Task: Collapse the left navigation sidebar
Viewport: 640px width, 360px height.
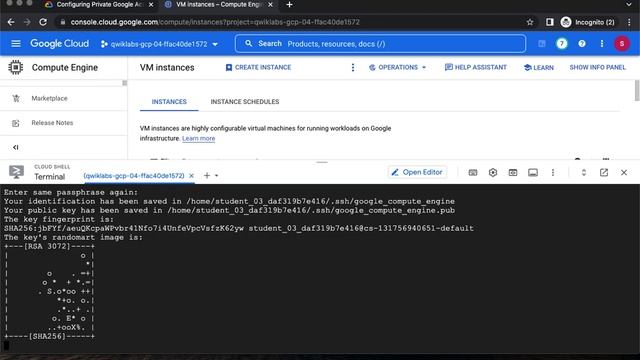Action: [16, 147]
